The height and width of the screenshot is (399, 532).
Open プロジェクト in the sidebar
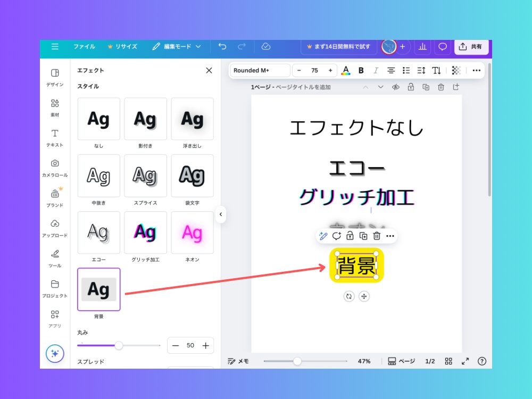[55, 289]
